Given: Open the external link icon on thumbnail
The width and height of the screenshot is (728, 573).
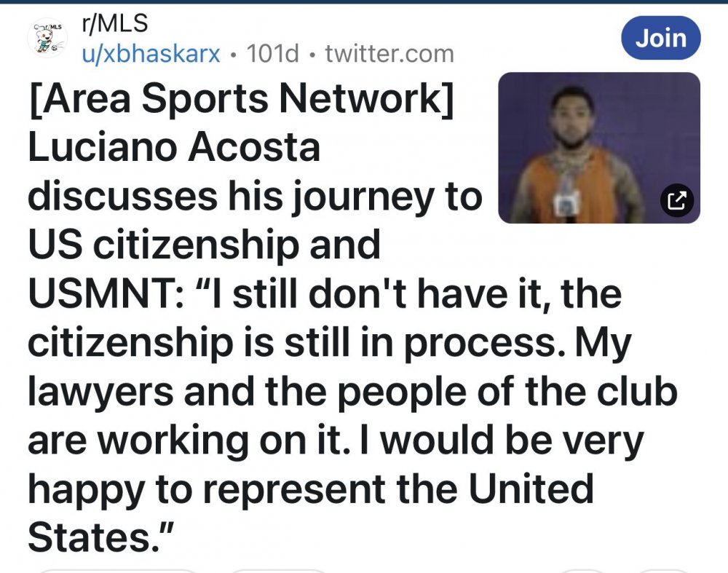Looking at the screenshot, I should [x=675, y=199].
